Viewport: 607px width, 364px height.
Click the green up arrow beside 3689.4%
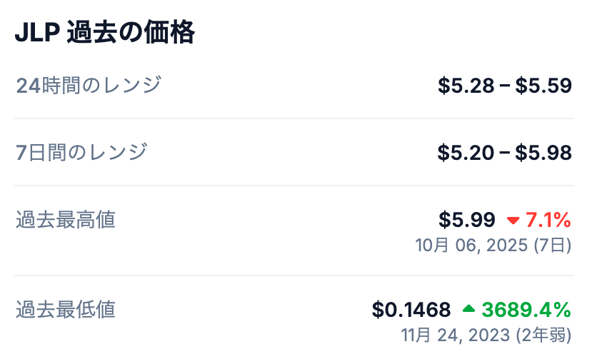(x=468, y=309)
